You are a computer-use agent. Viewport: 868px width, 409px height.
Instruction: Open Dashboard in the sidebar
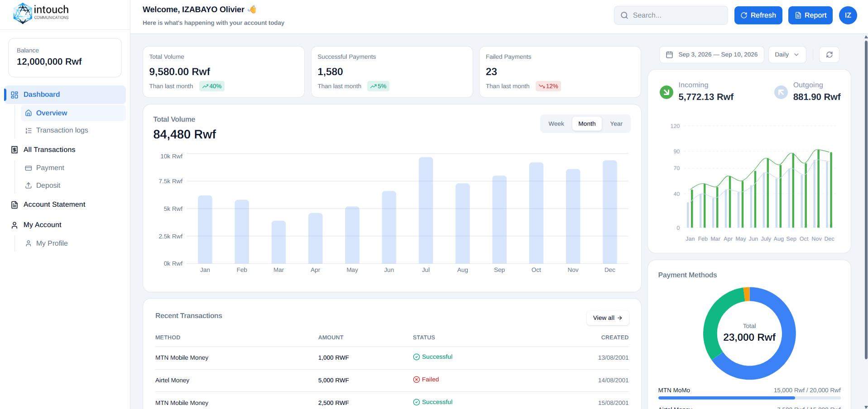coord(65,95)
